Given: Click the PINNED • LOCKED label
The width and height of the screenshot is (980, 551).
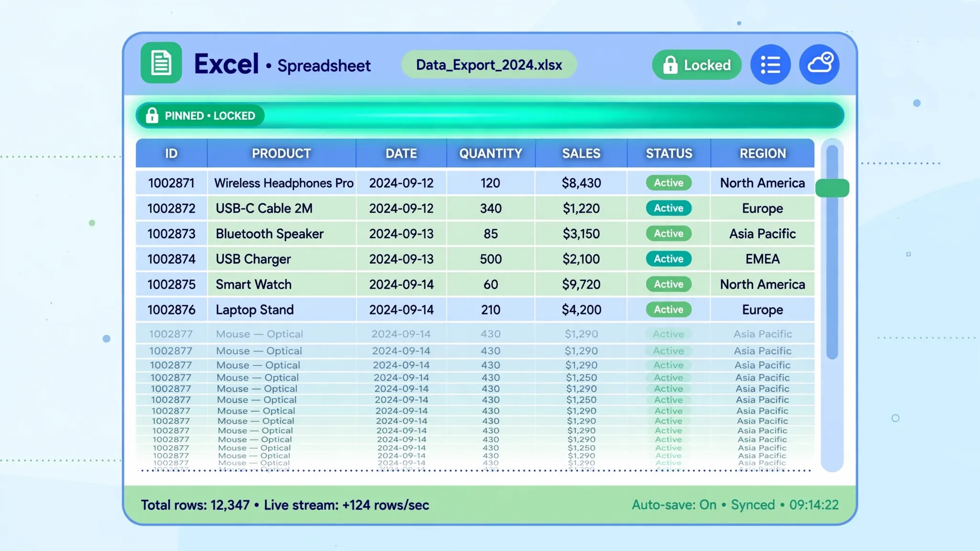Looking at the screenshot, I should (x=210, y=116).
